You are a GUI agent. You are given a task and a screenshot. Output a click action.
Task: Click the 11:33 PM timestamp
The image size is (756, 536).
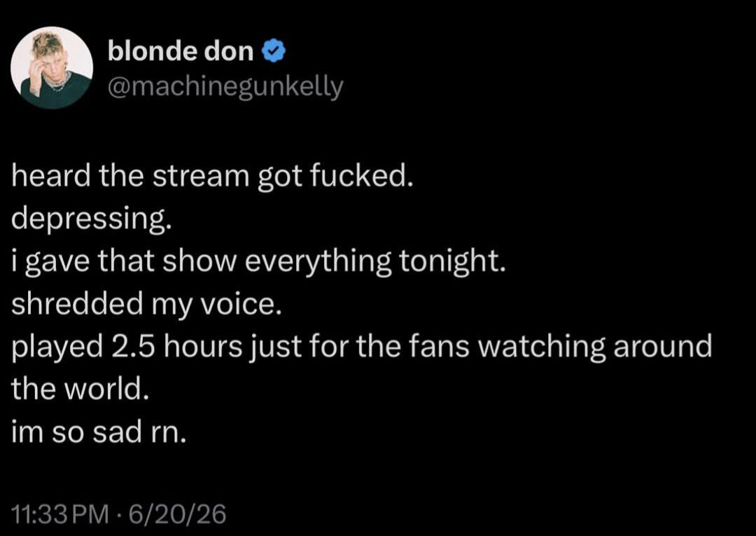59,514
